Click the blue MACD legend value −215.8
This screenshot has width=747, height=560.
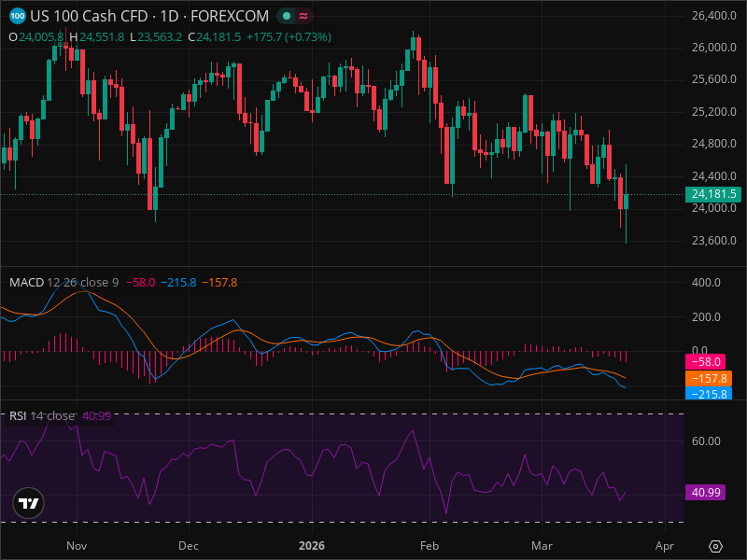[x=178, y=283]
